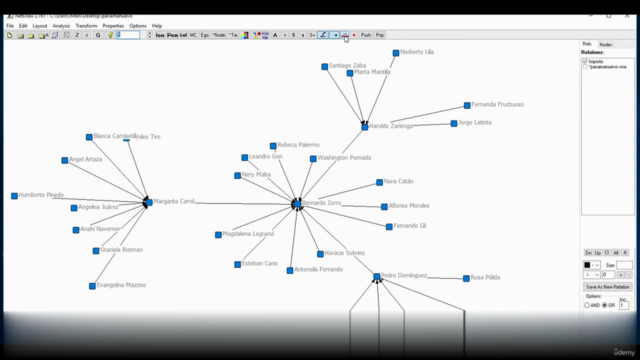Open the Edit menu
Image resolution: width=640 pixels, height=360 pixels.
click(x=23, y=26)
